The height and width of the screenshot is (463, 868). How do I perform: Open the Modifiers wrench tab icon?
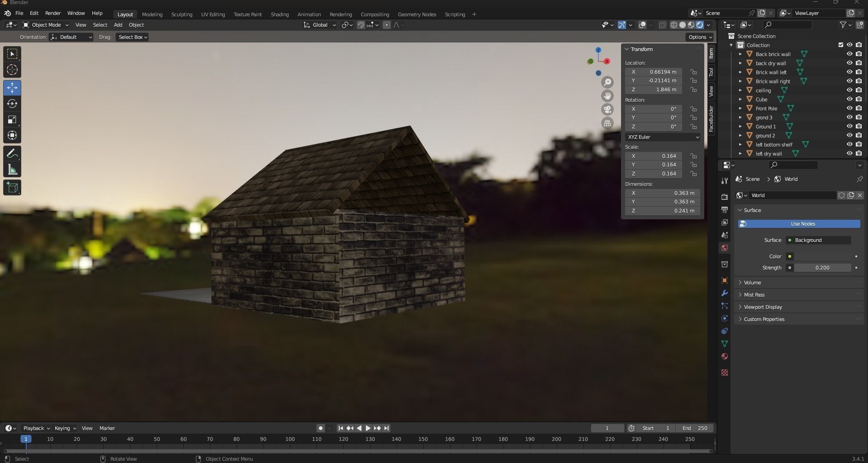click(x=725, y=293)
